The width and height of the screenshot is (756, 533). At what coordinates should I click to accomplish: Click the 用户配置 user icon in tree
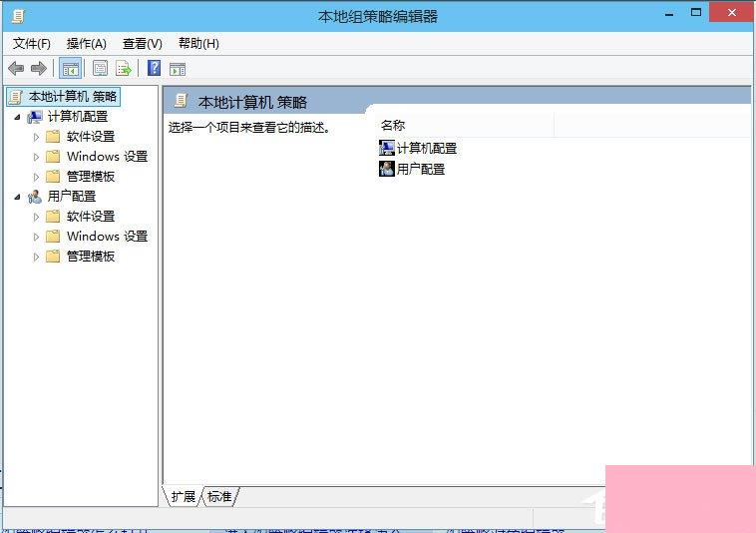point(35,197)
